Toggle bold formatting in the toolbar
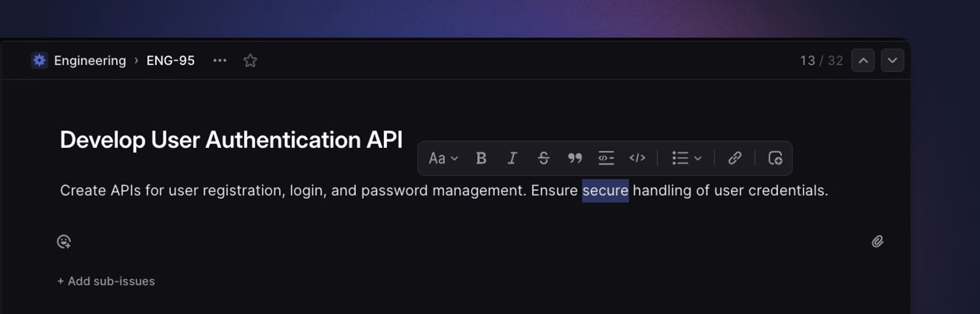Screen dimensions: 980x314 (481, 158)
